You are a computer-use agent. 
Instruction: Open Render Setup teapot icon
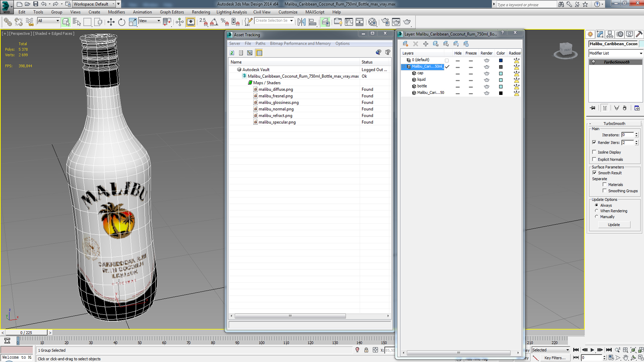385,22
